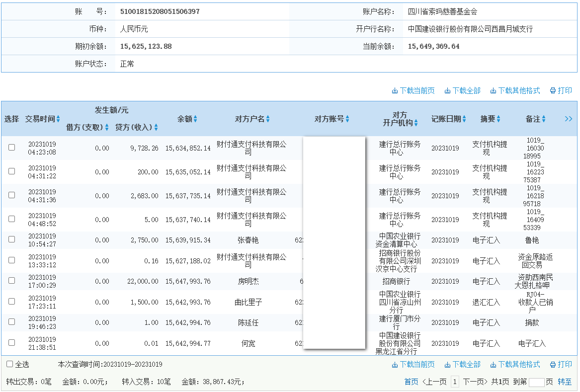This screenshot has height=392, width=580.
Task: Click account status 正常
Action: 127,64
